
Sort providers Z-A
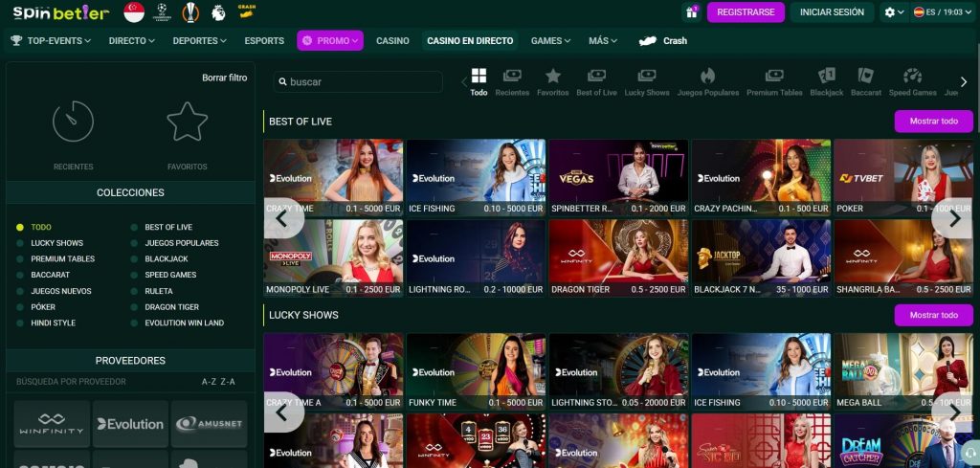click(x=228, y=381)
